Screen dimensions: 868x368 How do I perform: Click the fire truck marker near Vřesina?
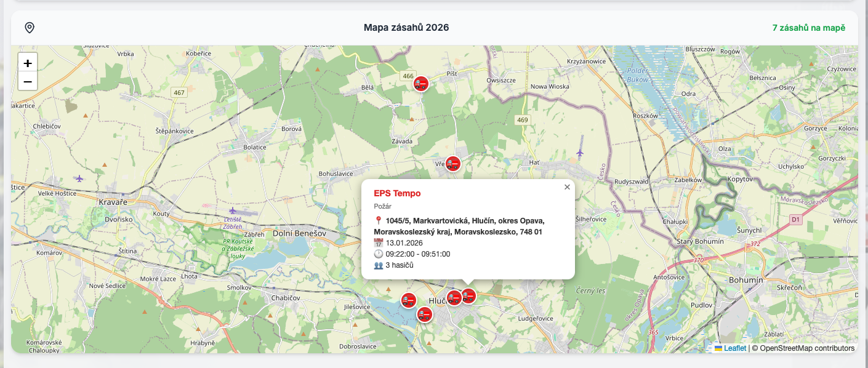(454, 164)
